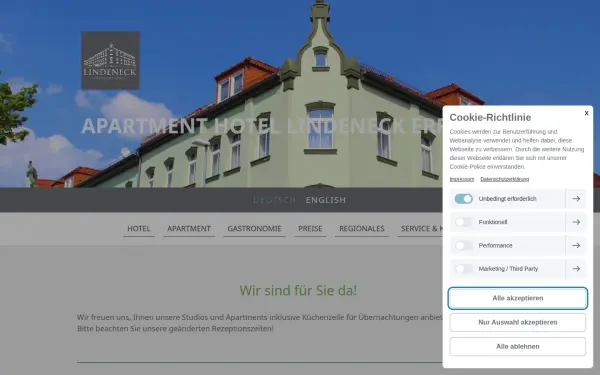Open the Regionales menu item
600x375 pixels.
pos(362,229)
